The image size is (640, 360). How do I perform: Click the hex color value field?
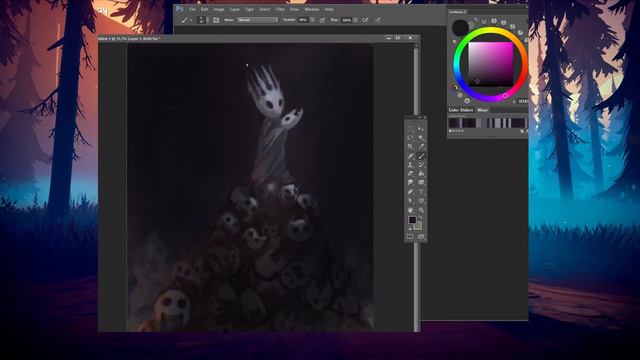[524, 101]
